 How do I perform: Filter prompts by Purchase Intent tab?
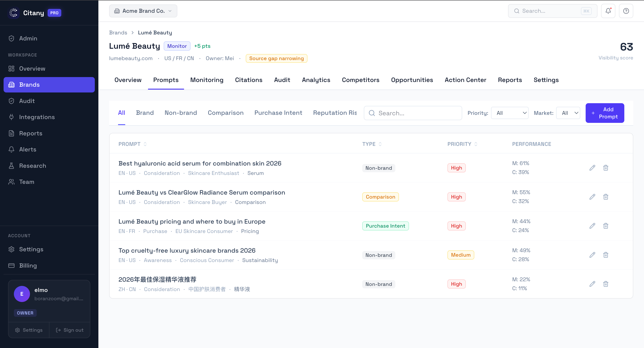(x=278, y=113)
